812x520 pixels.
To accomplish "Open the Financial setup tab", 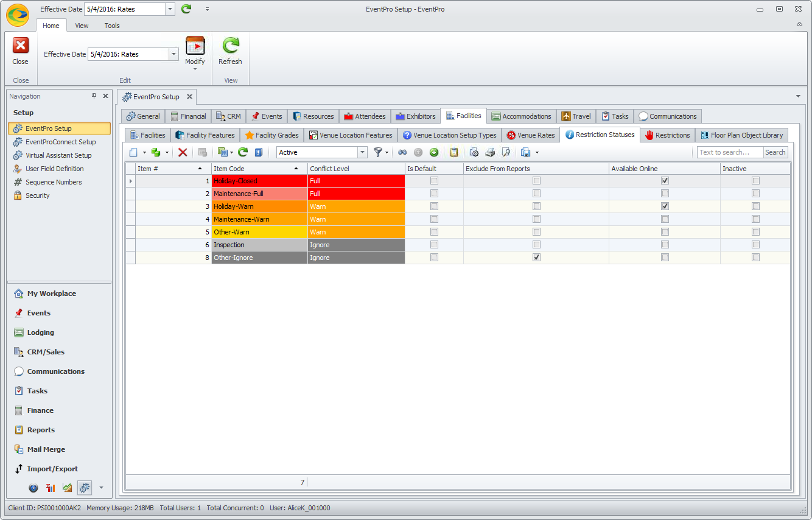I will pyautogui.click(x=187, y=116).
